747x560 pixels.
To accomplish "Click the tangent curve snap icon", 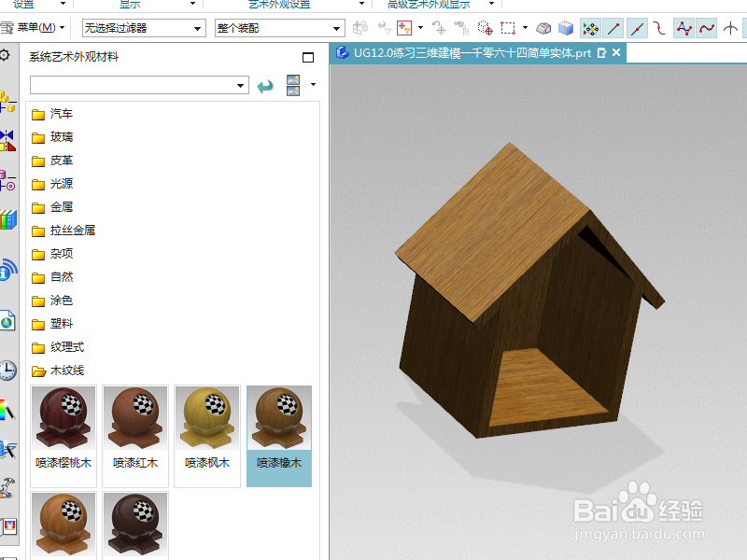I will tap(659, 29).
